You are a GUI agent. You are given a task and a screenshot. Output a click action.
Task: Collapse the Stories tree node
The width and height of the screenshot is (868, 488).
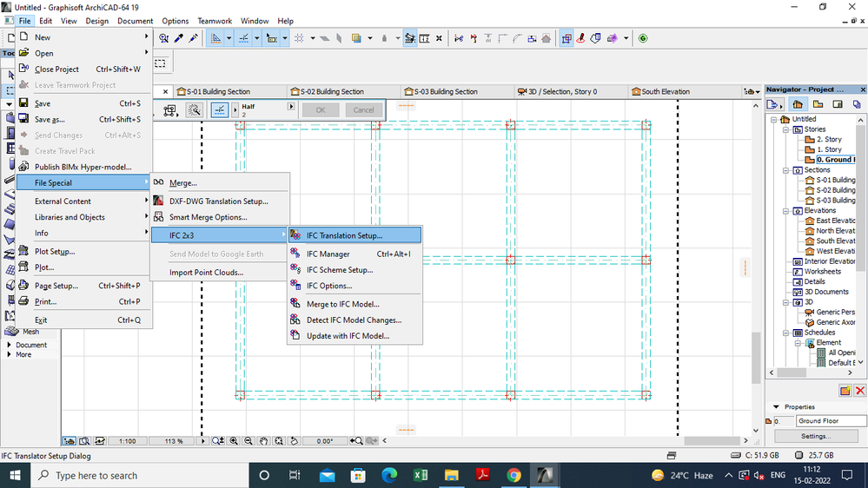click(x=785, y=129)
